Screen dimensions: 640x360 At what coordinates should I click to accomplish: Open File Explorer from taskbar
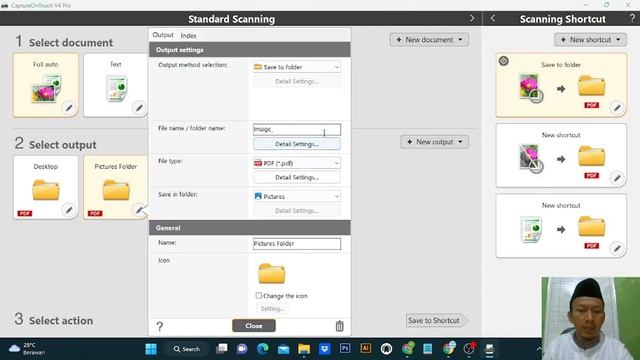coord(304,349)
